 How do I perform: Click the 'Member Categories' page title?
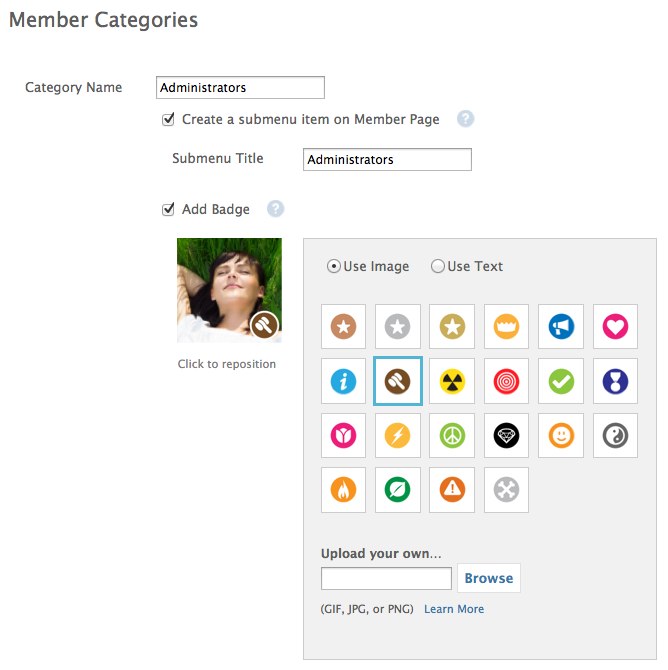(x=103, y=20)
